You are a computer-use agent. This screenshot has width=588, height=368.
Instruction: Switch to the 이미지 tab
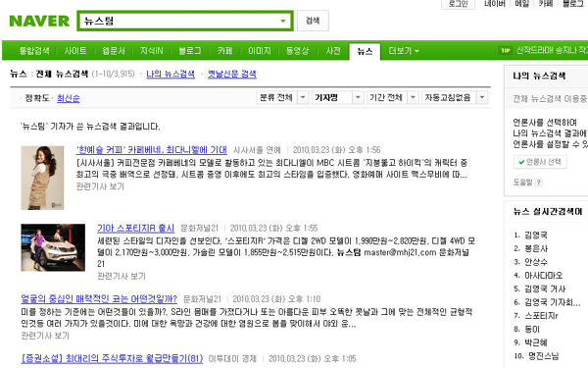pos(259,51)
